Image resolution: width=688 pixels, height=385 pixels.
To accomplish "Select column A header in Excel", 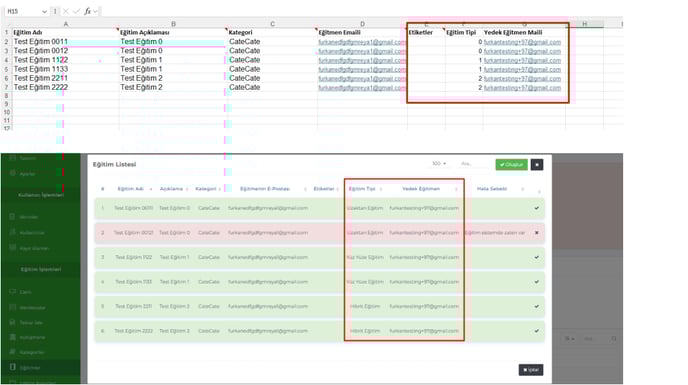I will pyautogui.click(x=65, y=24).
